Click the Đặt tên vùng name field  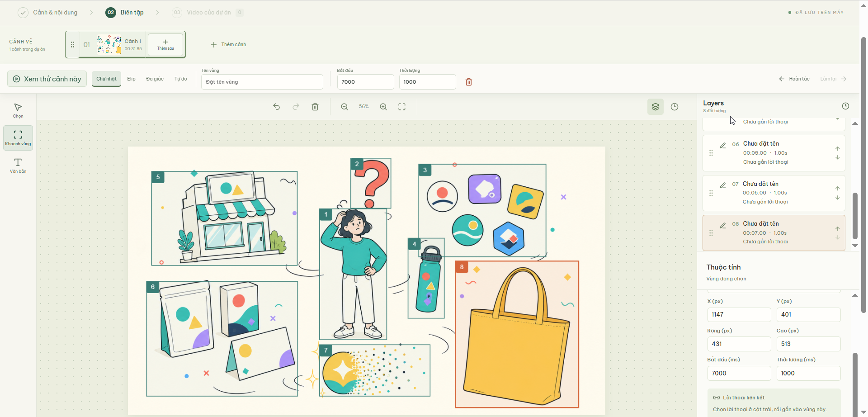tap(262, 82)
